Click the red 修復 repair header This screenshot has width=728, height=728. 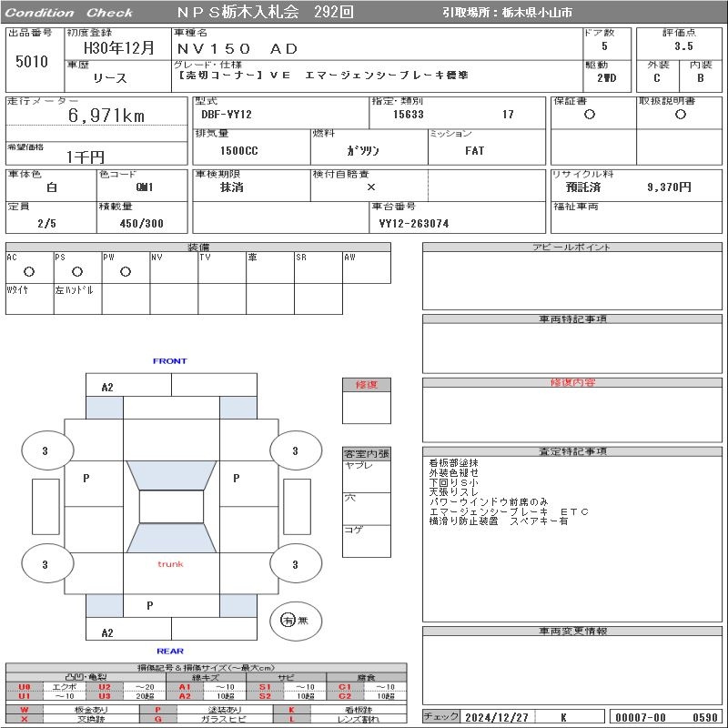366,385
